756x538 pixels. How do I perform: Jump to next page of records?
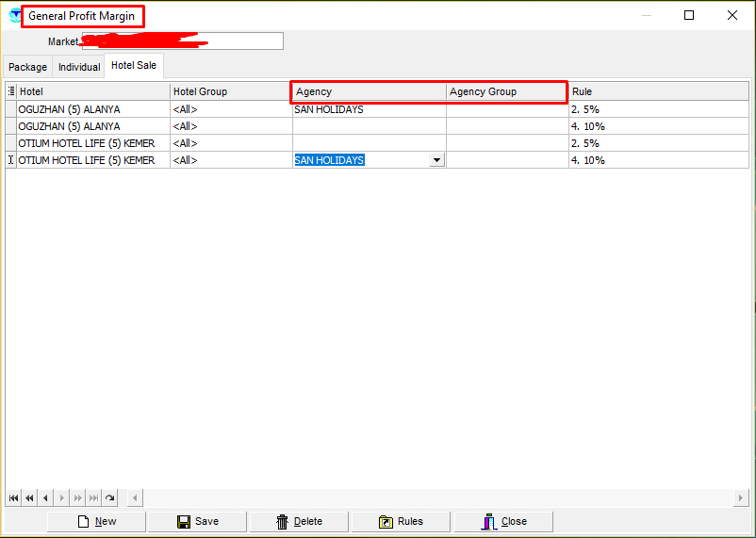tap(77, 497)
